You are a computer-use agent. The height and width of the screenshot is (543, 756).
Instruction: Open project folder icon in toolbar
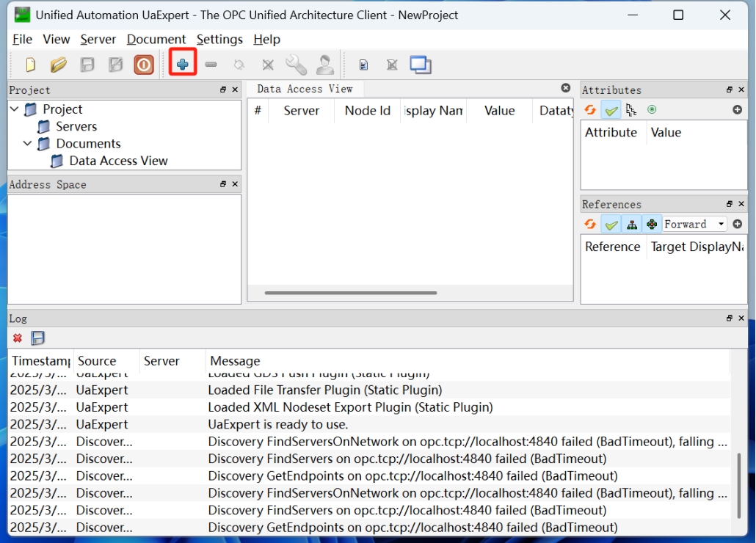click(x=58, y=65)
